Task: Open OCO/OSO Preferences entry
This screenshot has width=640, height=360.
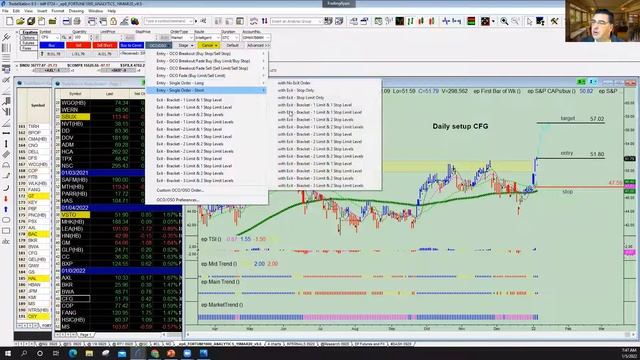Action: click(x=206, y=200)
